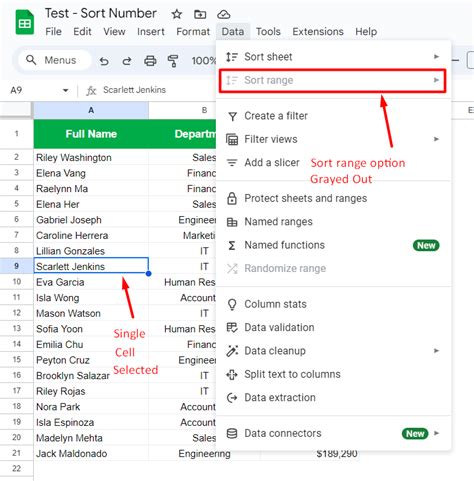Click the move to folder icon
The width and height of the screenshot is (474, 481).
[x=200, y=14]
